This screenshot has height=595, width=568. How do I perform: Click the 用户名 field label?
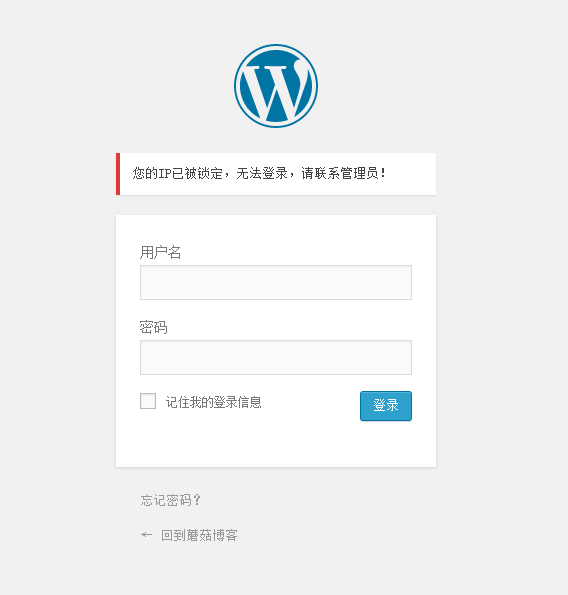(160, 252)
